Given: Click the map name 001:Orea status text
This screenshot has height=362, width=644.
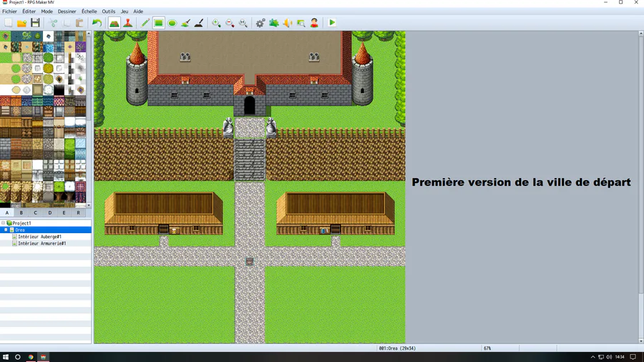Looking at the screenshot, I should [397, 348].
